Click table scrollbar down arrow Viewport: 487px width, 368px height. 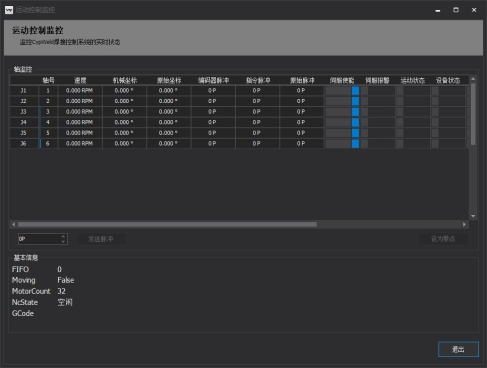[x=473, y=216]
